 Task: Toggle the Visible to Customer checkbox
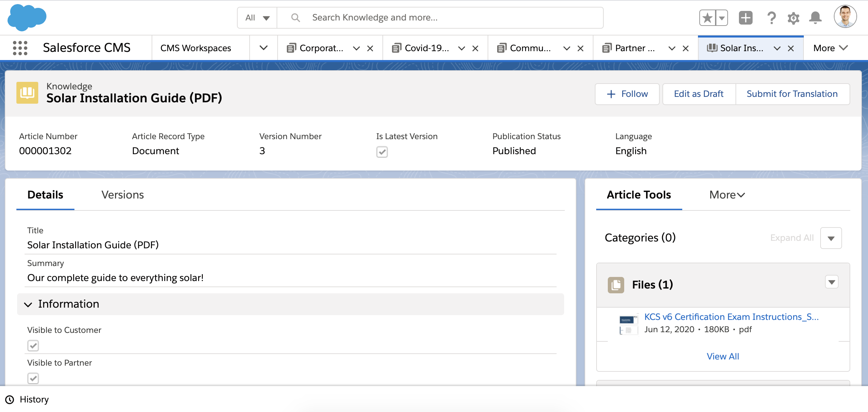pos(33,345)
